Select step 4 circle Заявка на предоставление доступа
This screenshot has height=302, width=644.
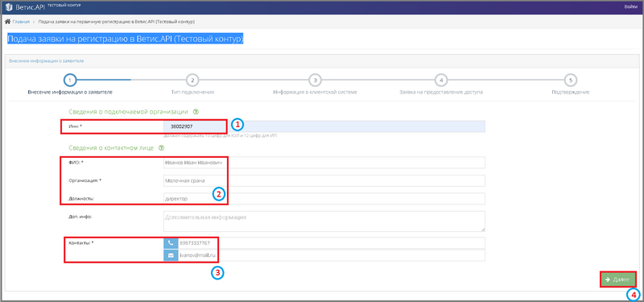coord(440,80)
